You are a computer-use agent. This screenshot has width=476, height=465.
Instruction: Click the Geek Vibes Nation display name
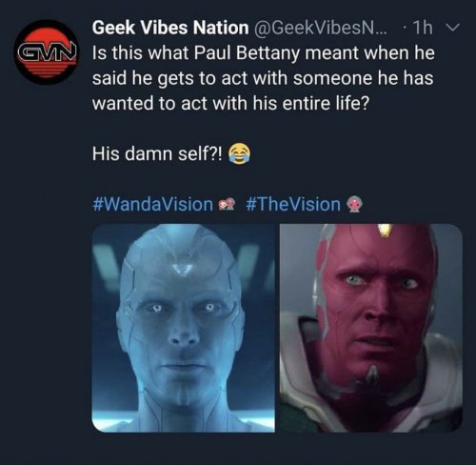click(170, 28)
